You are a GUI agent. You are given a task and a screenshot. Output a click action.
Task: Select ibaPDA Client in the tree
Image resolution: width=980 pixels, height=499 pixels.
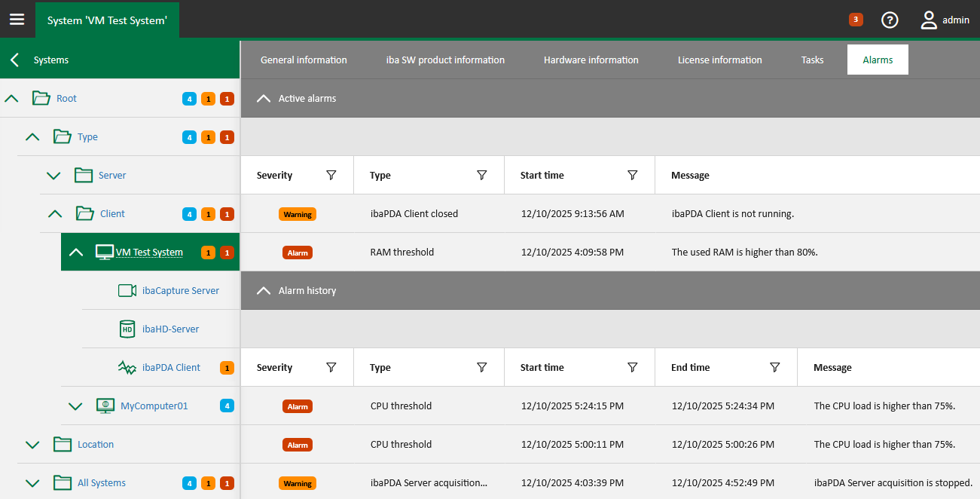click(x=171, y=368)
